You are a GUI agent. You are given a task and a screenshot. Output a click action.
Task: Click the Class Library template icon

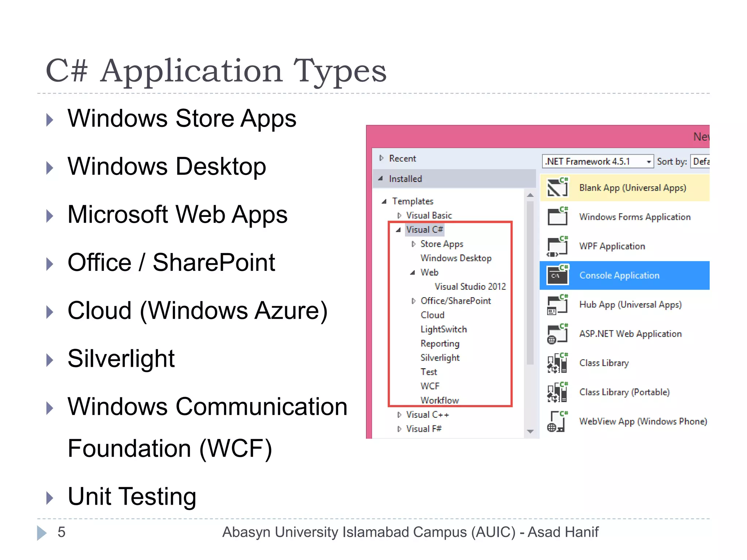557,363
